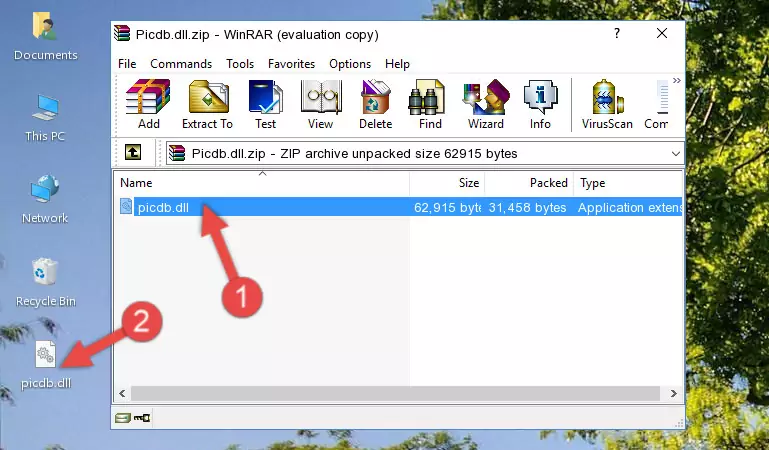Click the partially visible Comment toolbar icon

(x=657, y=104)
